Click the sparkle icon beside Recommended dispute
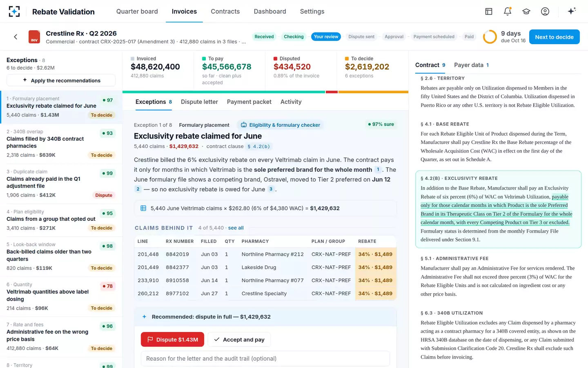This screenshot has width=588, height=368. pyautogui.click(x=144, y=316)
